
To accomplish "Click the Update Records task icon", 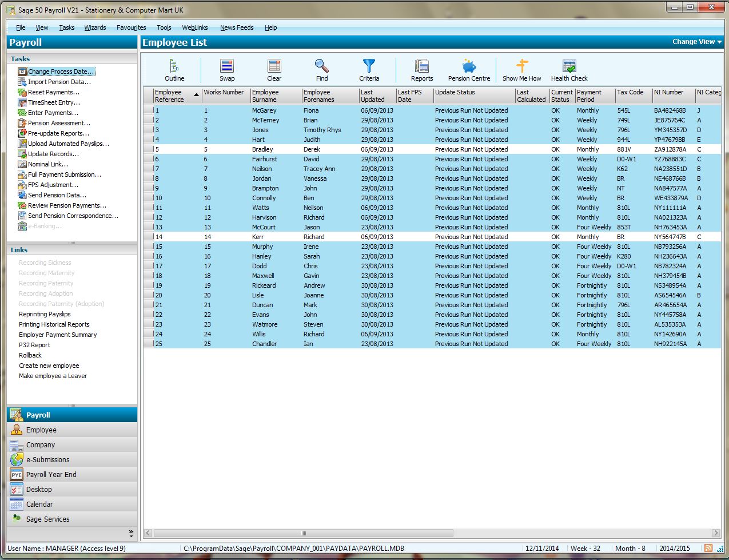I will [x=22, y=154].
